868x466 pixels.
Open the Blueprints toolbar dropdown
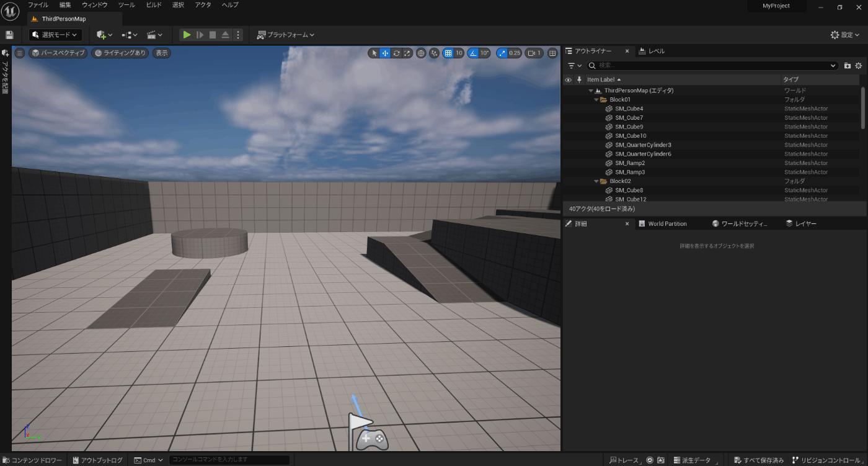130,35
